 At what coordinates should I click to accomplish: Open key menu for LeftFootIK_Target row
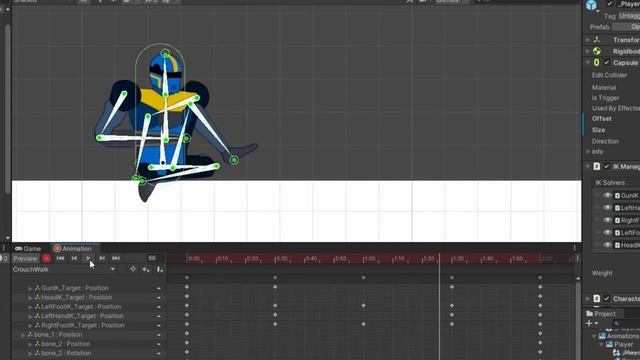(x=159, y=307)
